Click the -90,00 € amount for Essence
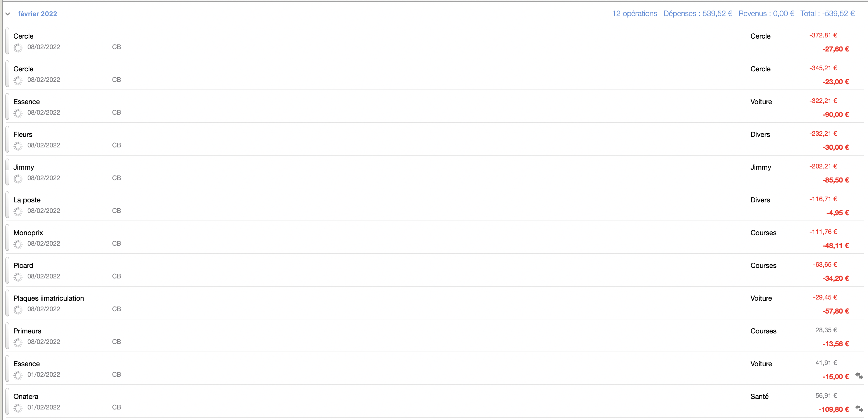The width and height of the screenshot is (868, 420). [x=835, y=115]
